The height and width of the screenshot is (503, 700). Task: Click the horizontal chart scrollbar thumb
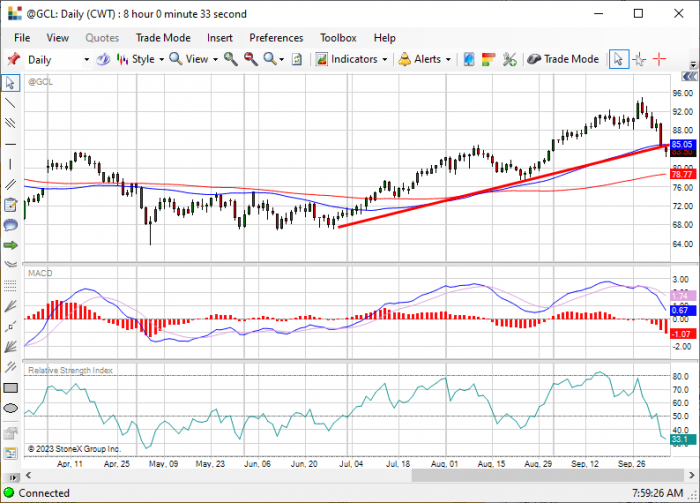pos(548,475)
